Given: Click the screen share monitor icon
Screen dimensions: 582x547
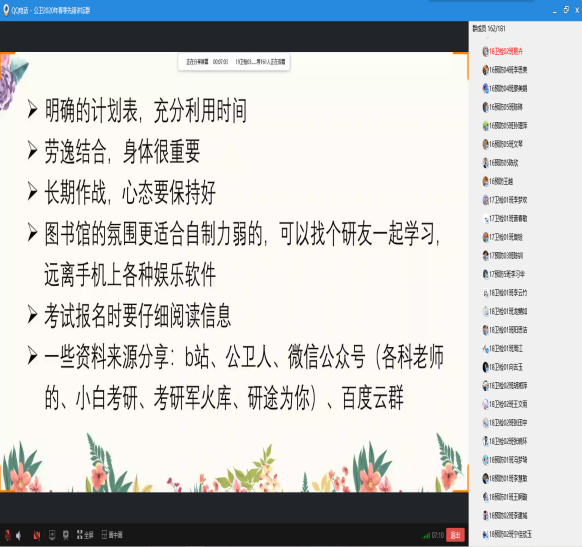Looking at the screenshot, I should click(52, 535).
